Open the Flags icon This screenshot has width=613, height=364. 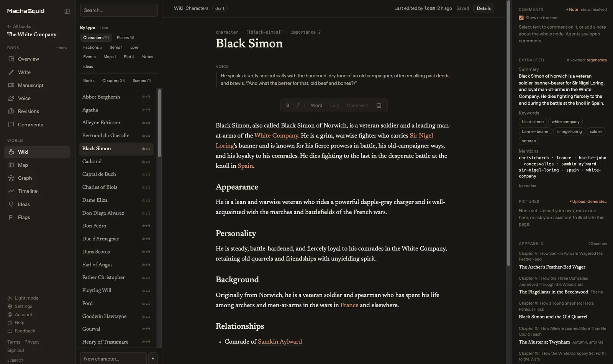pyautogui.click(x=11, y=218)
